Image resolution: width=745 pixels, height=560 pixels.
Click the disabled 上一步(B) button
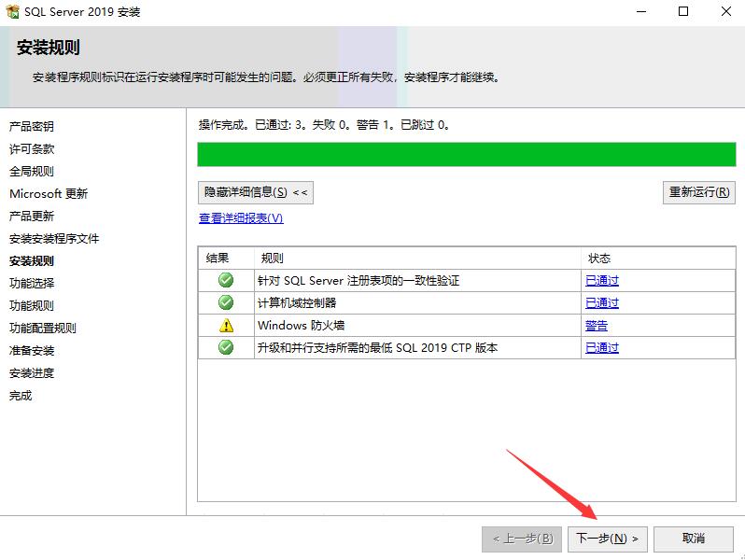coord(522,539)
